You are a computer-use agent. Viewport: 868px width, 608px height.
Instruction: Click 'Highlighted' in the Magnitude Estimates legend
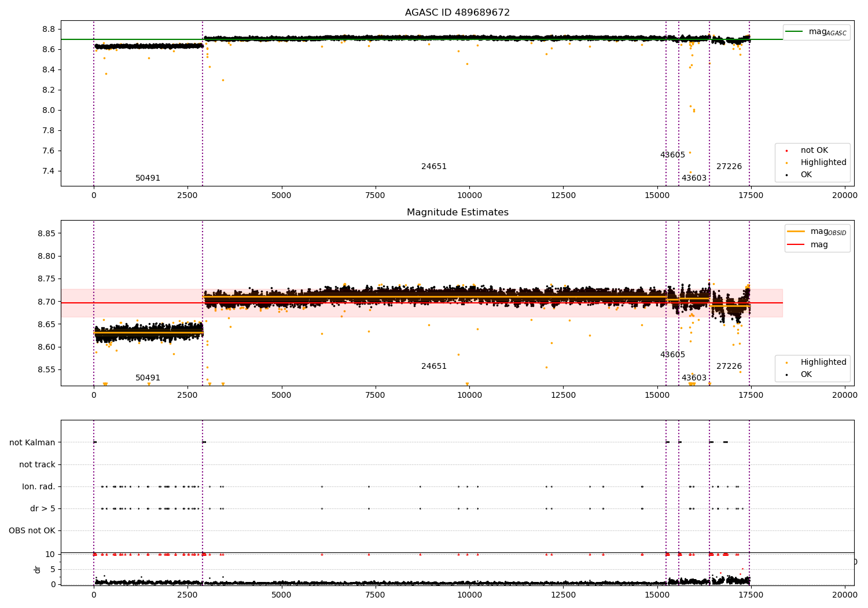tap(823, 362)
